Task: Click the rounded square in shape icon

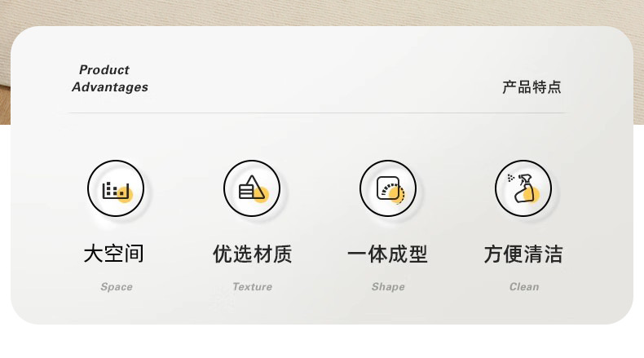Action: (x=388, y=188)
